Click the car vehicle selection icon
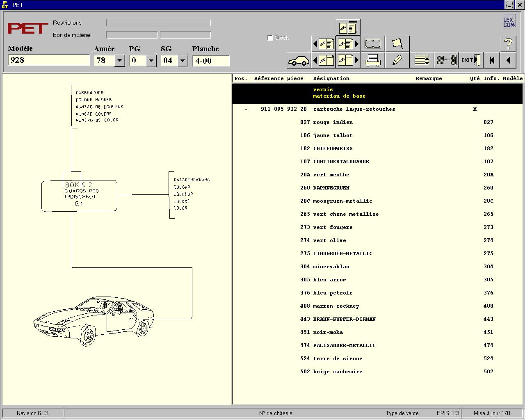This screenshot has height=420, width=525. (x=299, y=60)
